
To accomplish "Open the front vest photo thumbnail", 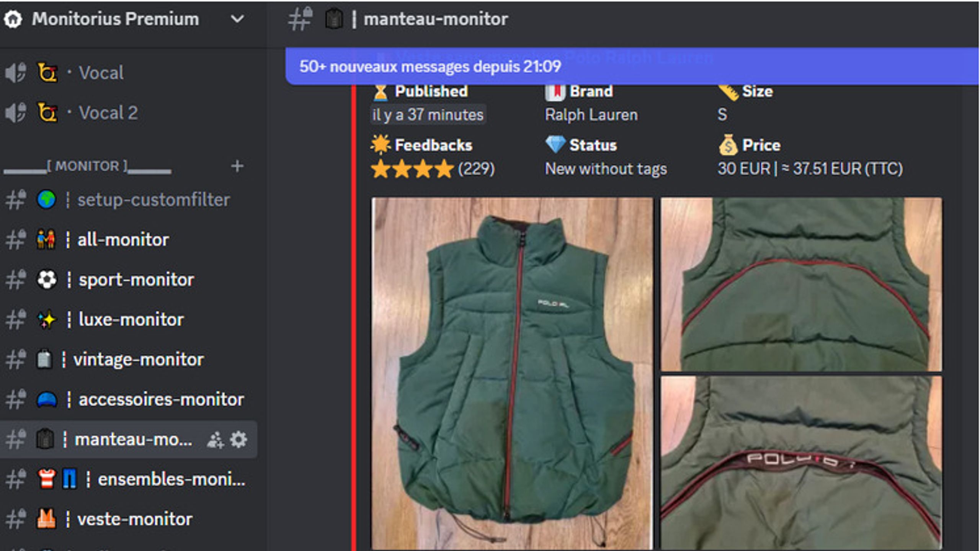I will [x=512, y=373].
